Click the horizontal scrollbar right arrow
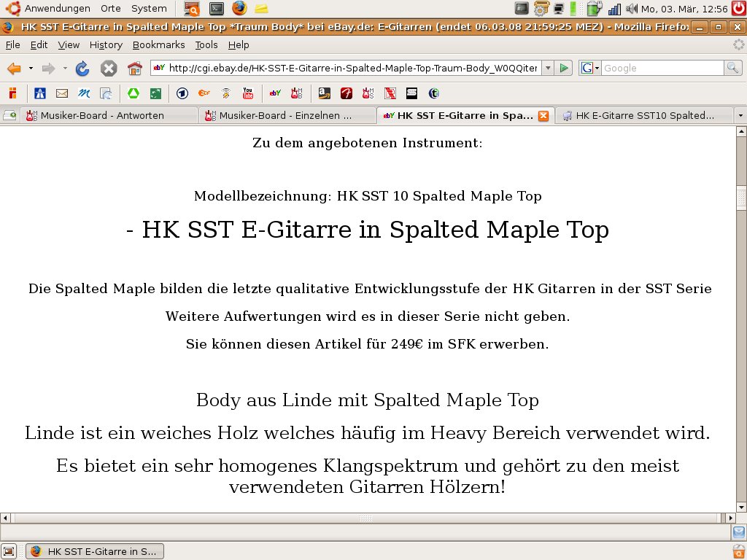Screen dimensions: 747x560 (x=731, y=518)
